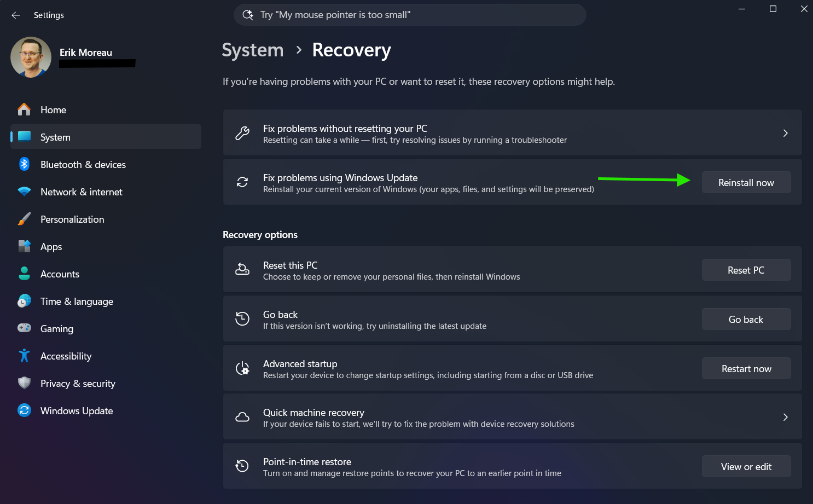Click the Gaming controller icon

click(x=24, y=328)
